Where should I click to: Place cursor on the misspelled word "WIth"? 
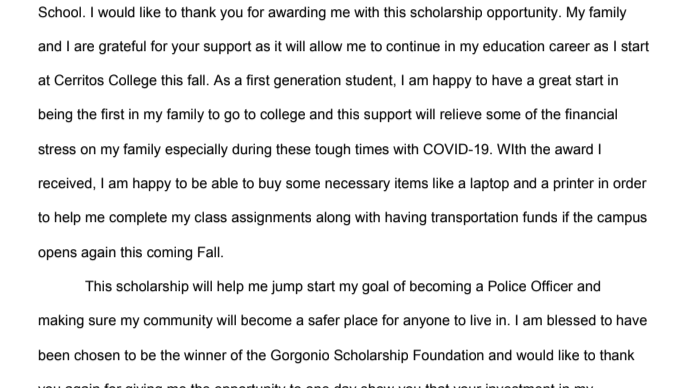click(x=511, y=149)
